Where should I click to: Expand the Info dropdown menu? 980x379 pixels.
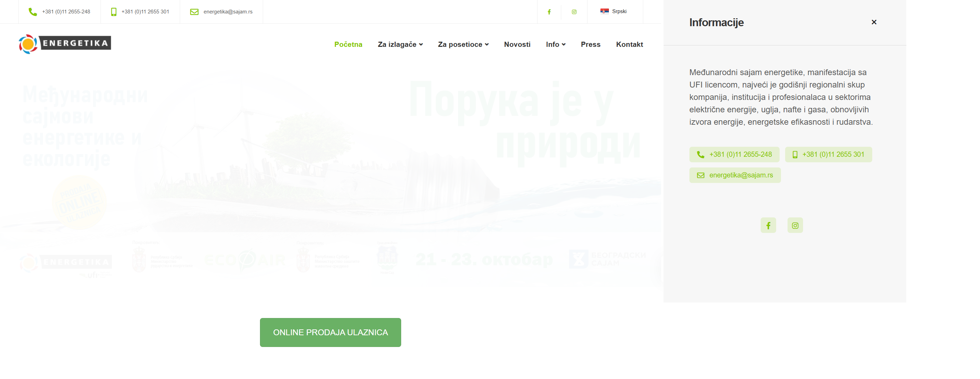point(555,44)
